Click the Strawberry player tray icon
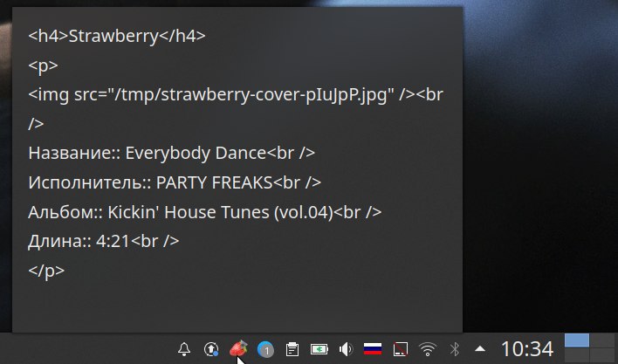Screen dimensions: 618x364 coord(238,348)
